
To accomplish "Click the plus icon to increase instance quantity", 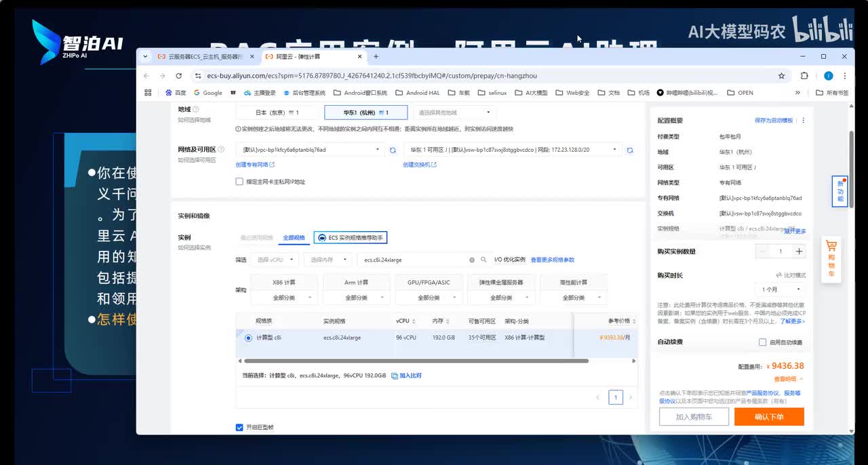I will (799, 251).
